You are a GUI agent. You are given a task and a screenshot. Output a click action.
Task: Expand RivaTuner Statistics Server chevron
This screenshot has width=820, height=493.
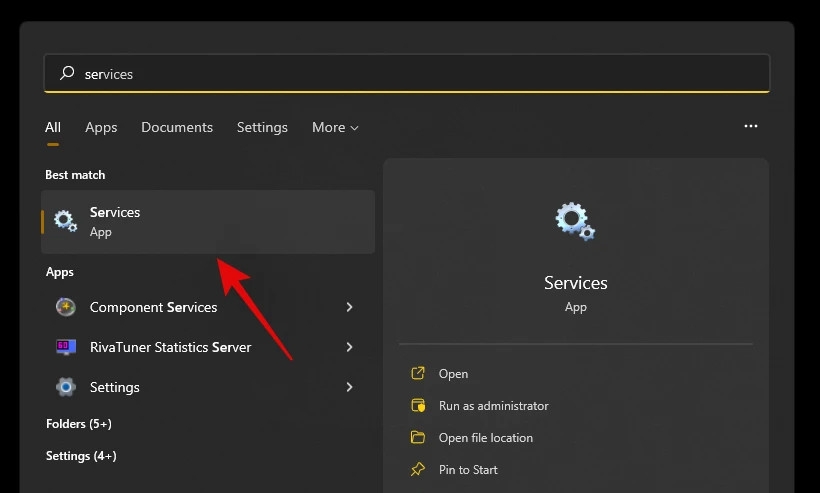[x=349, y=347]
